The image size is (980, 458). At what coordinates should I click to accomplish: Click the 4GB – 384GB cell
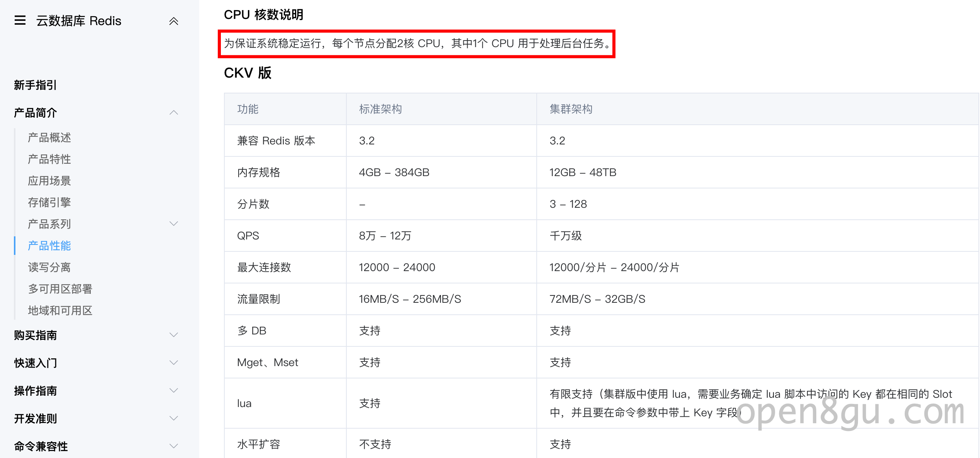pyautogui.click(x=394, y=172)
